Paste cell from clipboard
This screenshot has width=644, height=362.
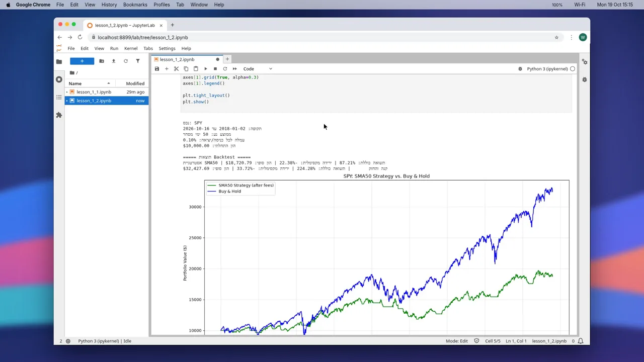[196, 69]
